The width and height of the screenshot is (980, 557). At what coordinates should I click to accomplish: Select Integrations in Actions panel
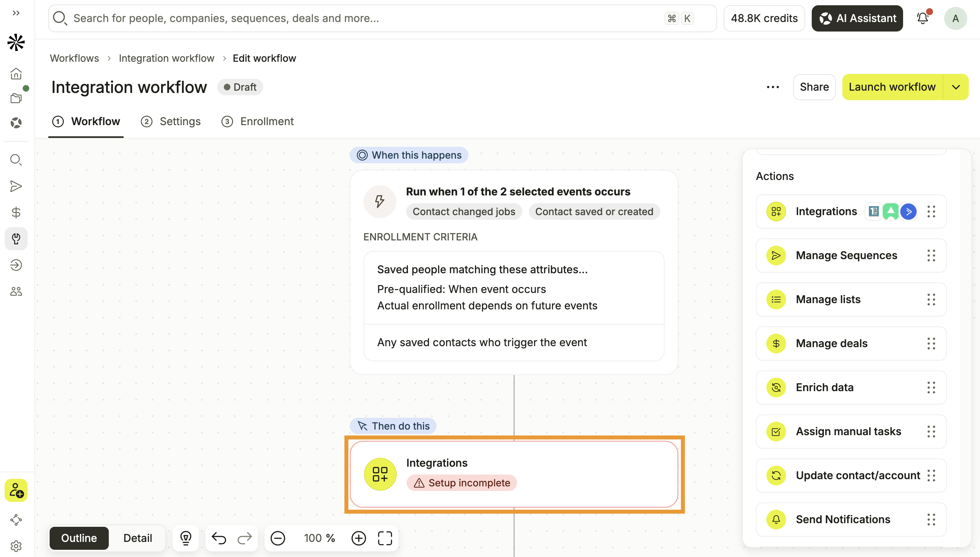click(851, 212)
